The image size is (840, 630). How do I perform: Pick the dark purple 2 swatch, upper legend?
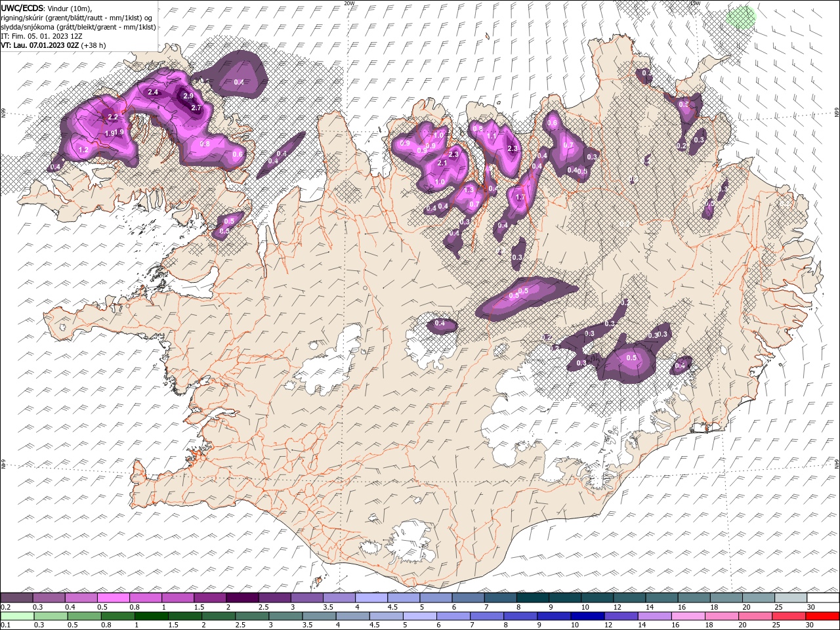[243, 598]
